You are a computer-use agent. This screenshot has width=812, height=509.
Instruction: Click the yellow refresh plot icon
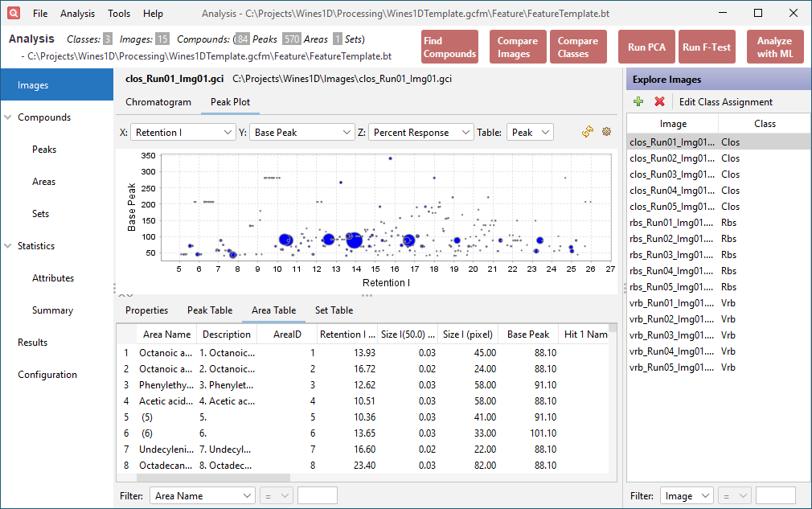(588, 133)
